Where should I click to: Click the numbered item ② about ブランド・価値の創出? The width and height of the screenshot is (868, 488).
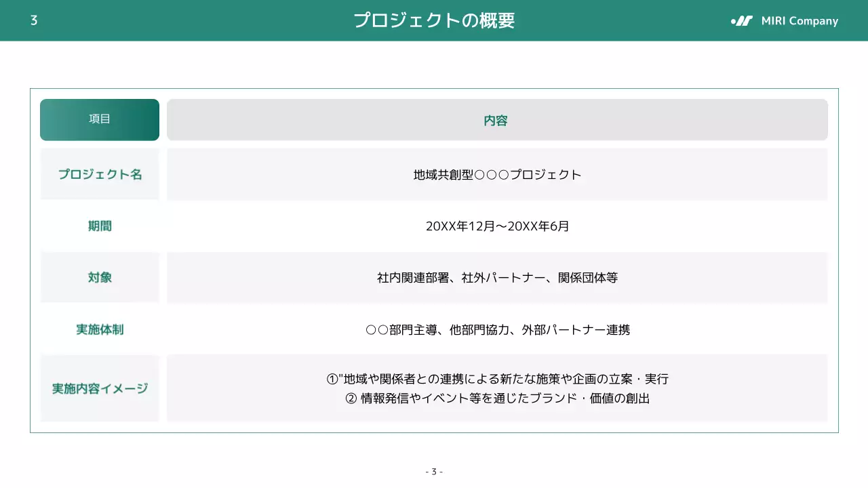(x=498, y=399)
